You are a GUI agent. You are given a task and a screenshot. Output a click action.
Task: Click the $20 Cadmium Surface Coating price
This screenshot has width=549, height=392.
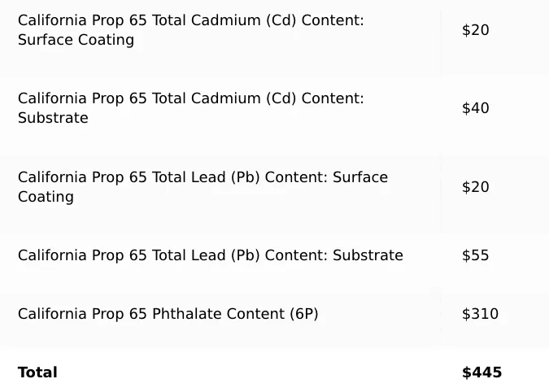pyautogui.click(x=475, y=30)
